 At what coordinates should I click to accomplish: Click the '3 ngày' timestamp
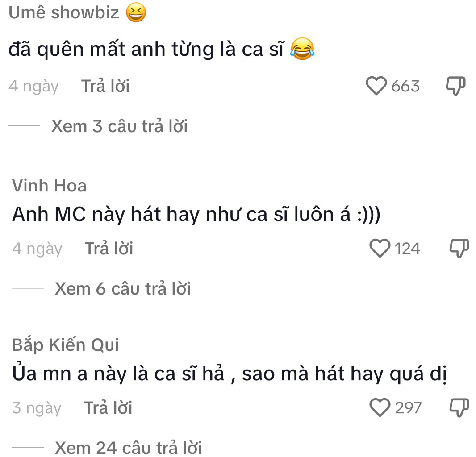pos(37,408)
